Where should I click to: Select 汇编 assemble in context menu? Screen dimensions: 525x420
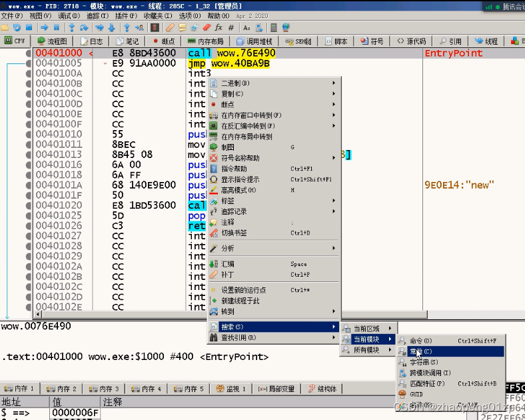273,264
